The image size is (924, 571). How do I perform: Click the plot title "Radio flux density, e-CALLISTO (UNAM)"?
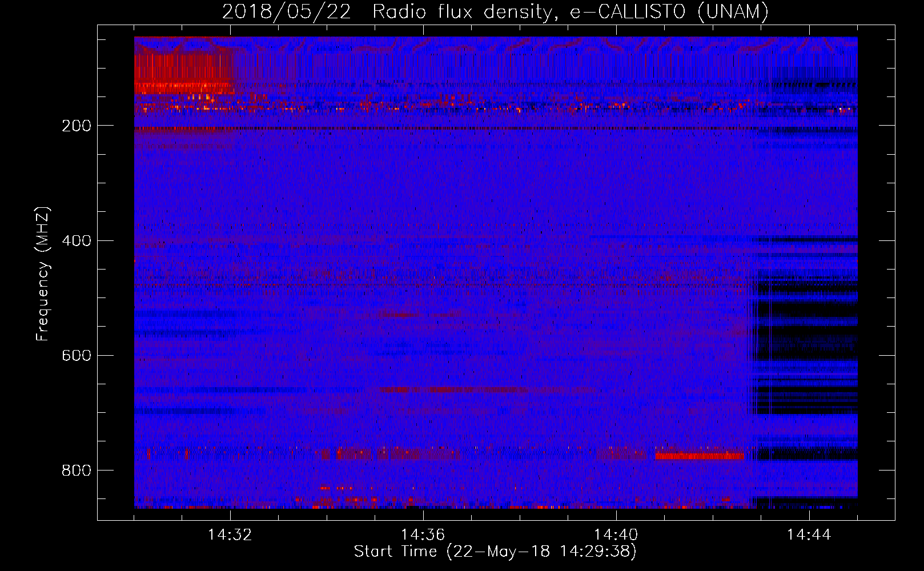pos(571,11)
